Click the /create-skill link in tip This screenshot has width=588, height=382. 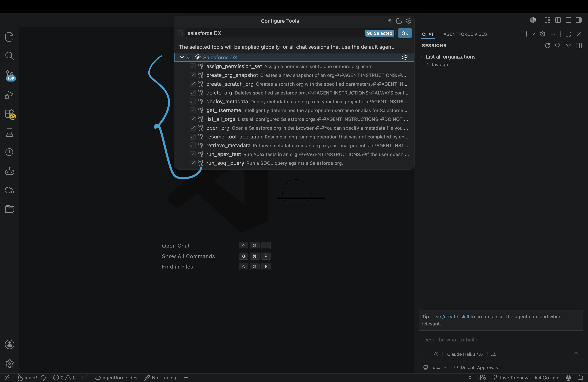click(x=455, y=316)
